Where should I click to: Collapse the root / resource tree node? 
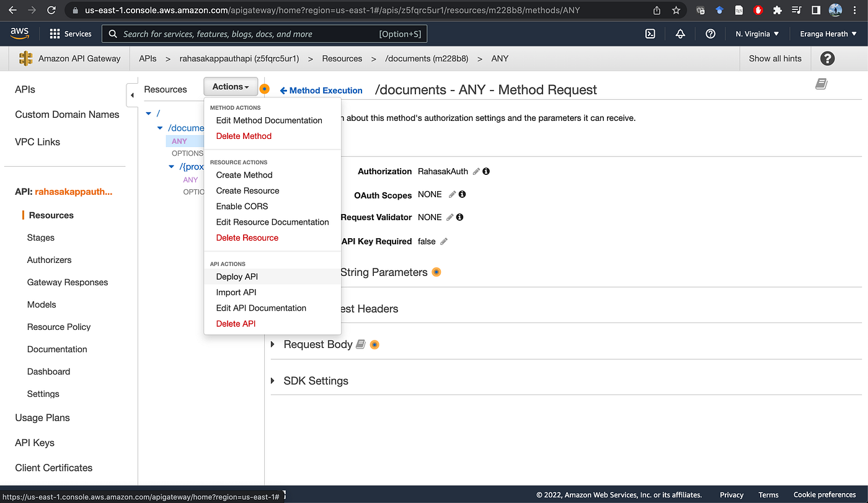tap(149, 113)
